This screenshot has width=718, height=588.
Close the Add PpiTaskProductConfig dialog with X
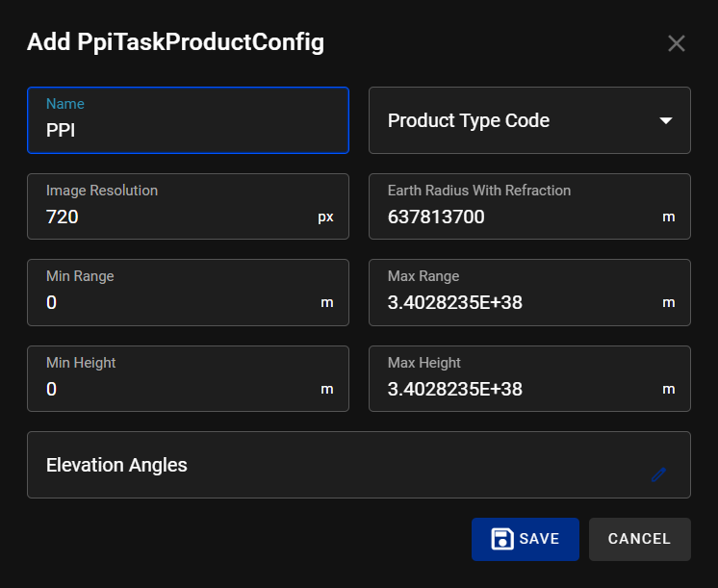coord(677,43)
